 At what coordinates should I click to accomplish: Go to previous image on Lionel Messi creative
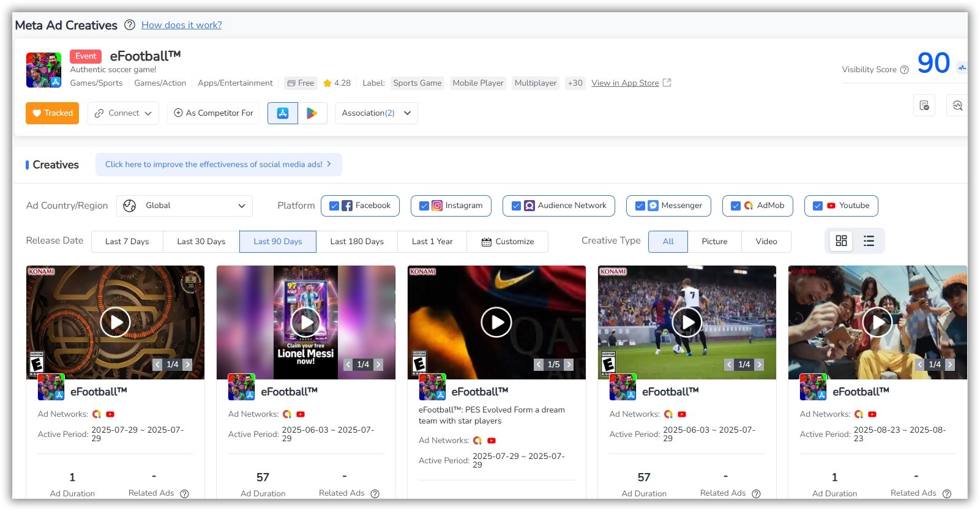348,365
